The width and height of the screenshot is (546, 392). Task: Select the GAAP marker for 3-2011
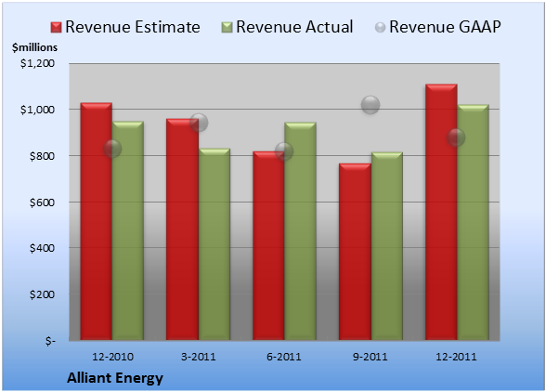click(199, 123)
